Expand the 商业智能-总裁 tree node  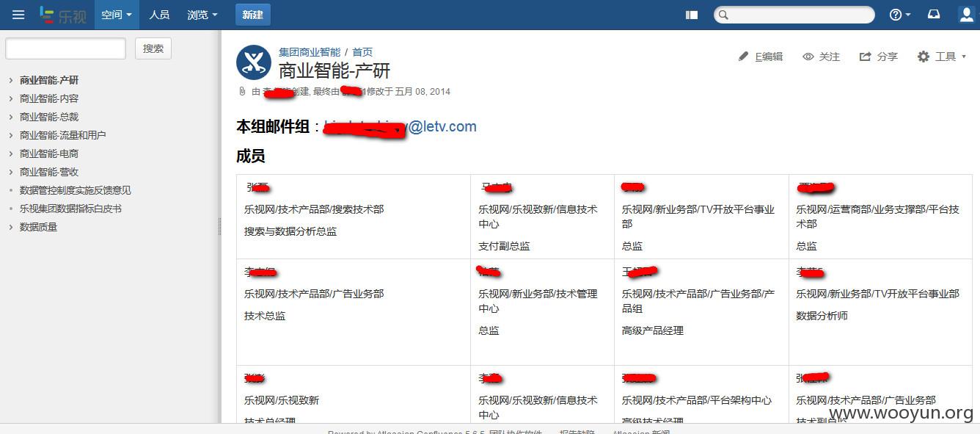point(10,117)
